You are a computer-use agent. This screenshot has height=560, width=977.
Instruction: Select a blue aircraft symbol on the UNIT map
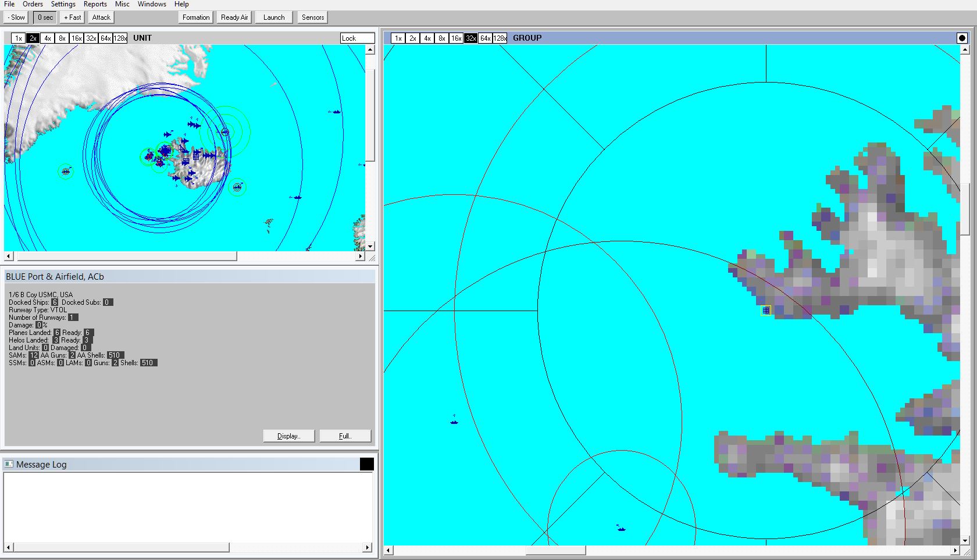(x=192, y=124)
